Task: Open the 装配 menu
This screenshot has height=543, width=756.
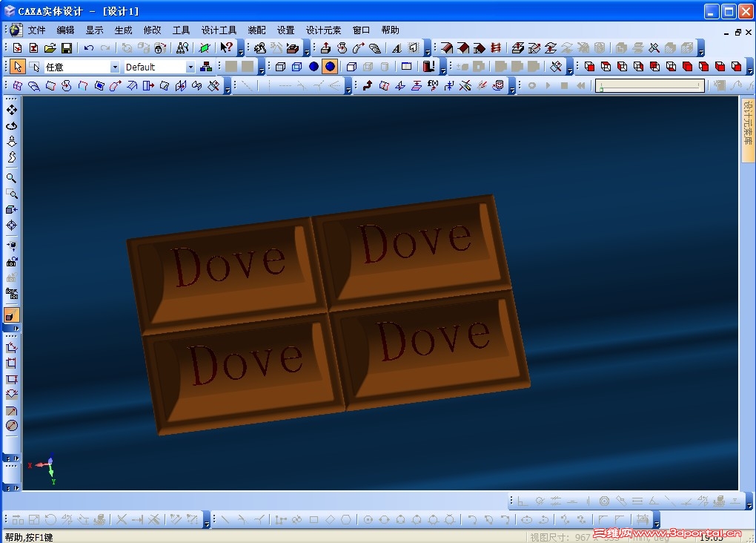Action: 256,30
